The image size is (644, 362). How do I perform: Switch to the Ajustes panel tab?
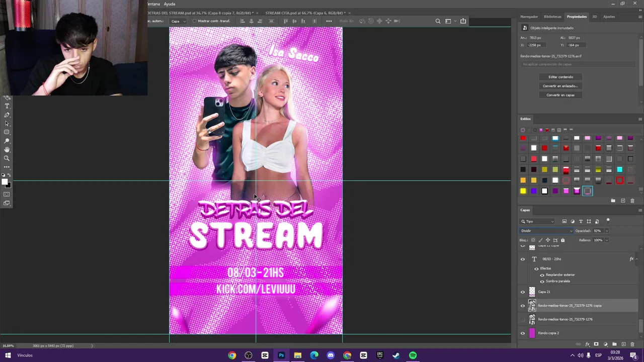click(609, 17)
